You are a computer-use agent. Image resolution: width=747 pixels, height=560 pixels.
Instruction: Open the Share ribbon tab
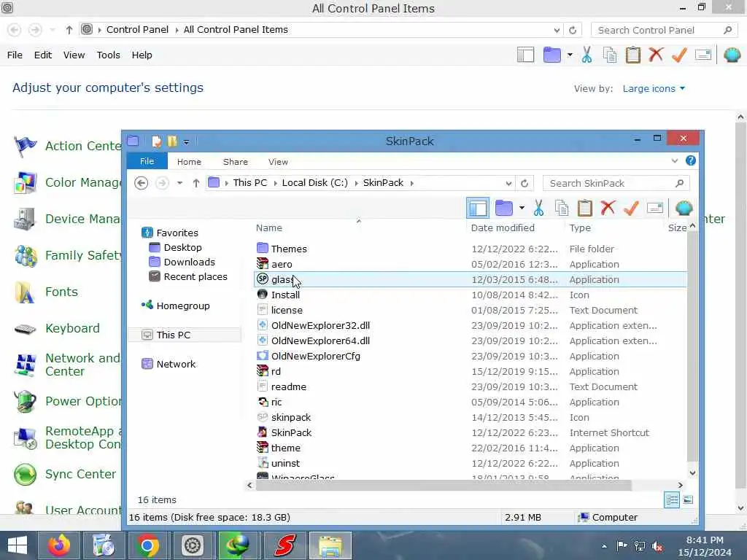point(236,162)
